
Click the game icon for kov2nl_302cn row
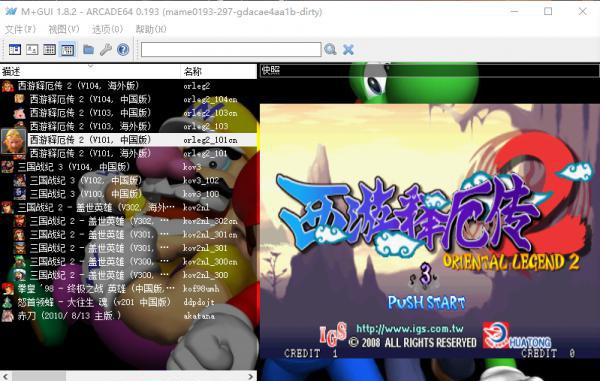point(20,221)
